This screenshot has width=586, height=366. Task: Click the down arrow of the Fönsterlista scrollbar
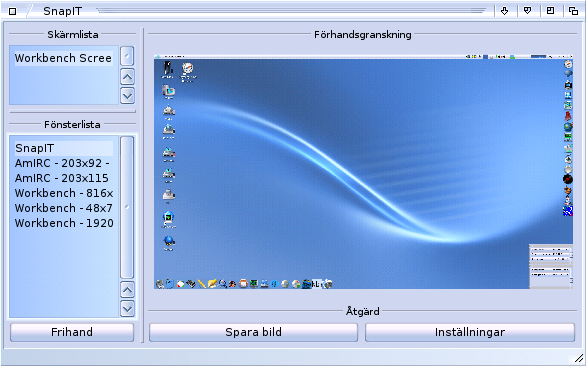(x=127, y=309)
